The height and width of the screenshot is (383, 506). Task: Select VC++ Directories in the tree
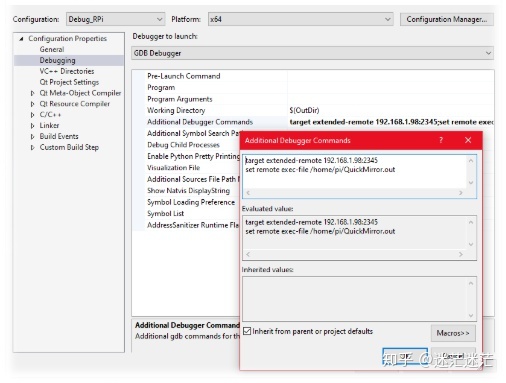67,71
